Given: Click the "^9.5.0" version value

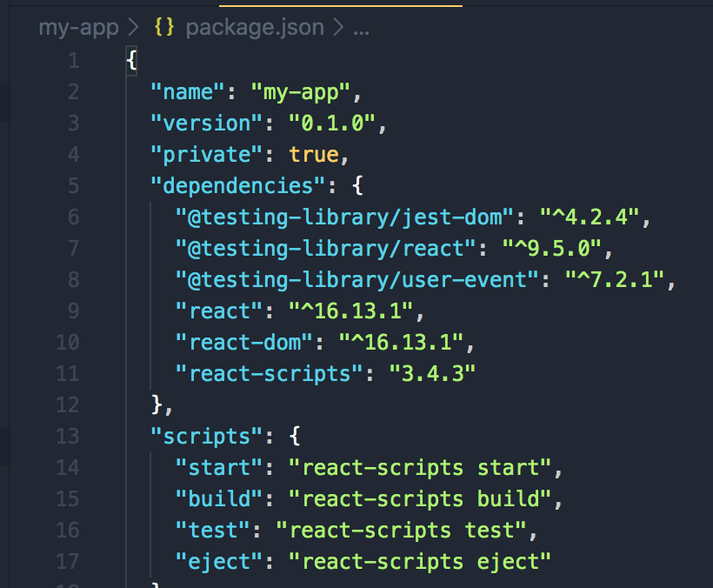Looking at the screenshot, I should click(x=552, y=249).
